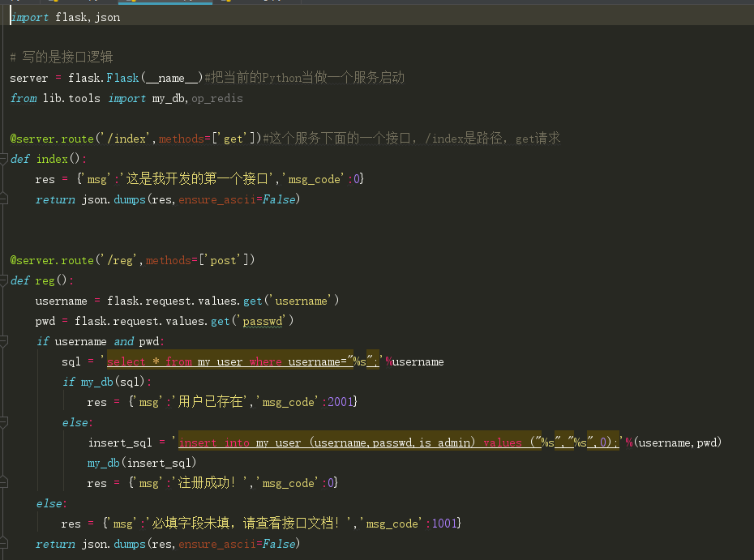The width and height of the screenshot is (754, 560).
Task: Click fold marker beside 'else:' above insert_sql
Action: coord(3,422)
